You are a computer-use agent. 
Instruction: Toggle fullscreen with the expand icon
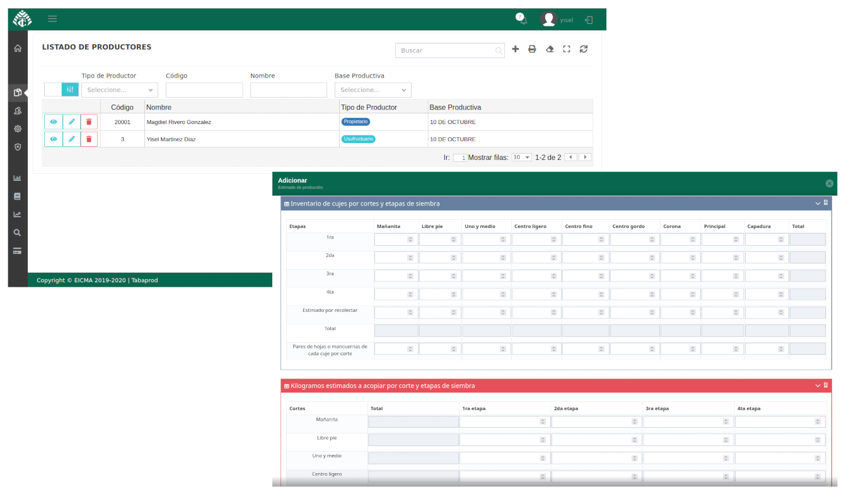(567, 49)
